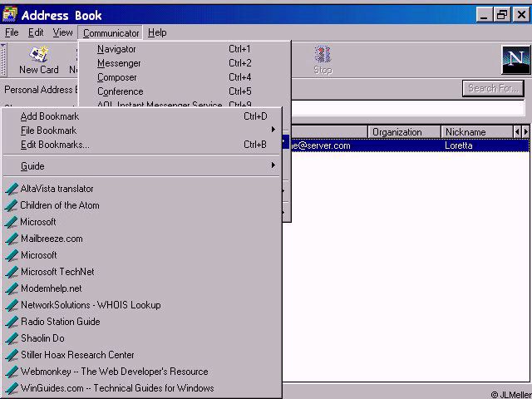Click the Stop toolbar icon
Image resolution: width=532 pixels, height=399 pixels.
click(x=323, y=60)
